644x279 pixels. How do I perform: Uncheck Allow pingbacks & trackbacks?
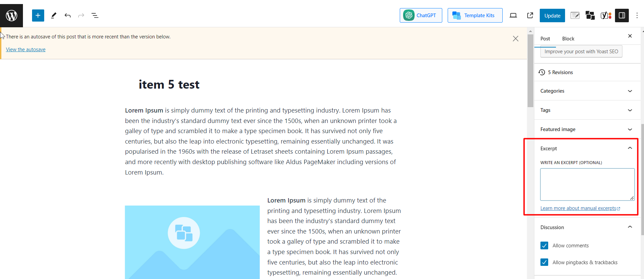pyautogui.click(x=544, y=262)
